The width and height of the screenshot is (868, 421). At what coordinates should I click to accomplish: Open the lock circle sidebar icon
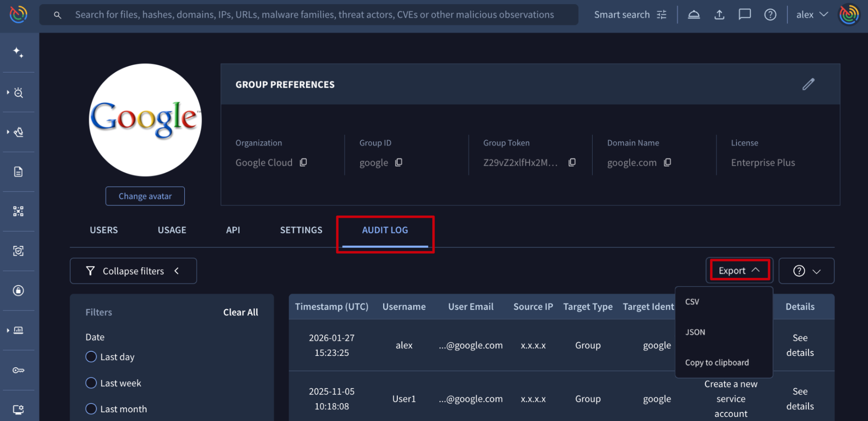click(18, 291)
